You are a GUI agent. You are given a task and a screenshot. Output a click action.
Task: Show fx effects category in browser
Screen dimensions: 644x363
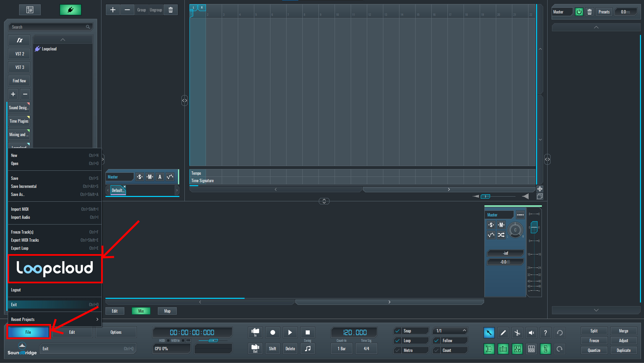click(19, 40)
